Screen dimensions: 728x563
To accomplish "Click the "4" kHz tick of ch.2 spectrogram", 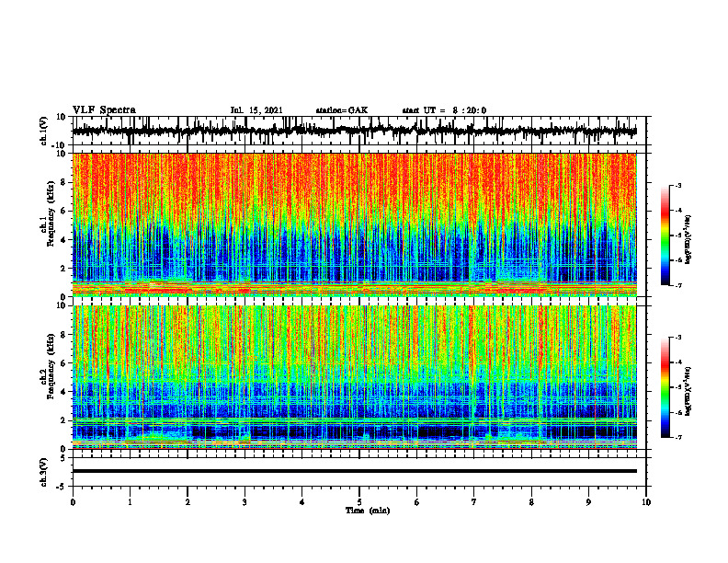I will coord(63,392).
